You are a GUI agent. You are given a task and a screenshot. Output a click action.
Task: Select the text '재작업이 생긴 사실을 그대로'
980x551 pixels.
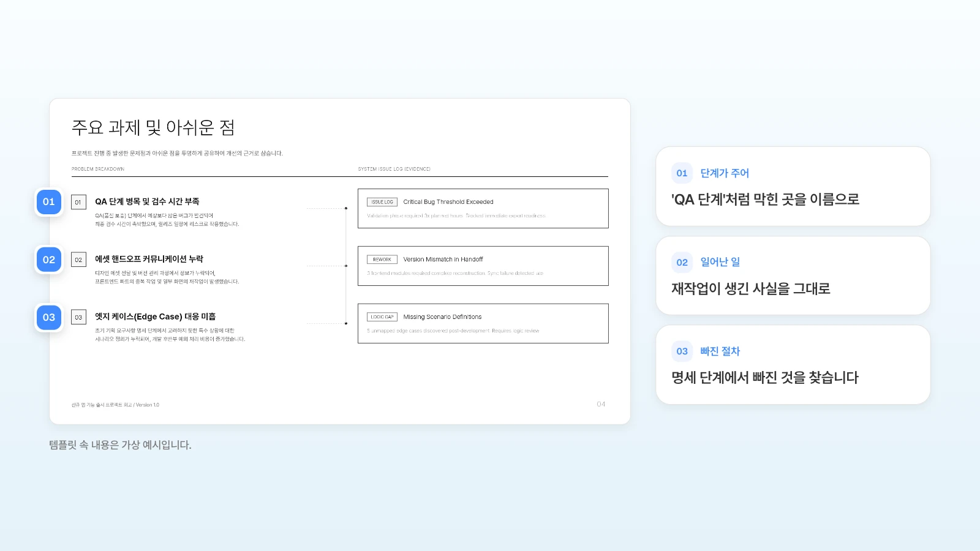[751, 288]
